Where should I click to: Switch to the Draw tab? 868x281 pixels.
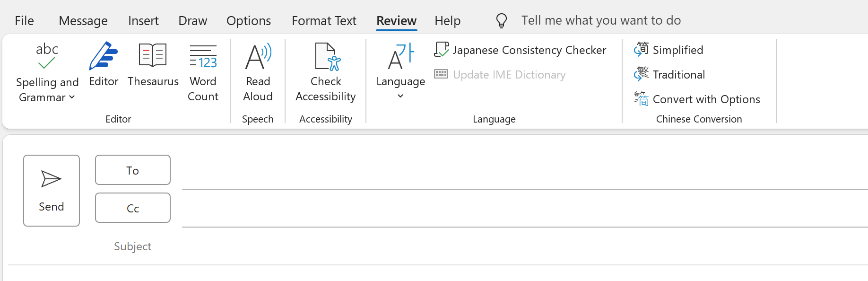[192, 21]
